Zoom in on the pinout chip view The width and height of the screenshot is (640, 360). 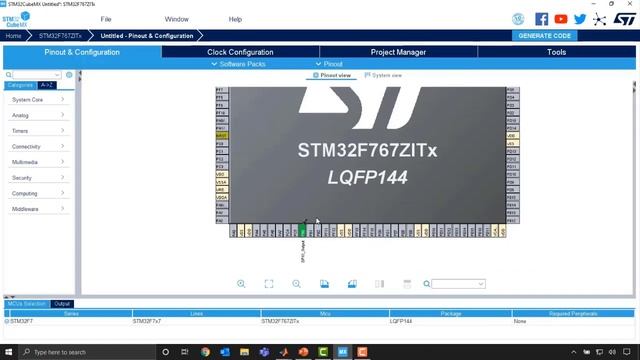pos(241,284)
